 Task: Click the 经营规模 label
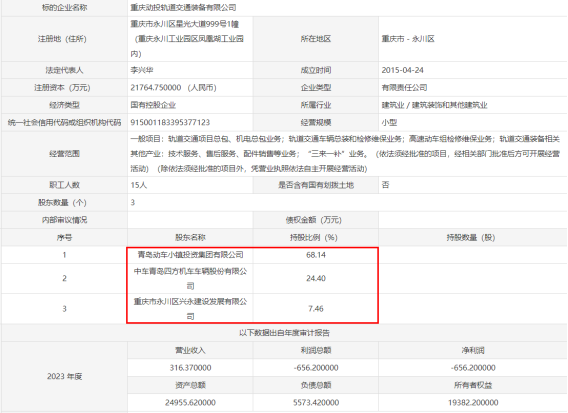coord(316,122)
